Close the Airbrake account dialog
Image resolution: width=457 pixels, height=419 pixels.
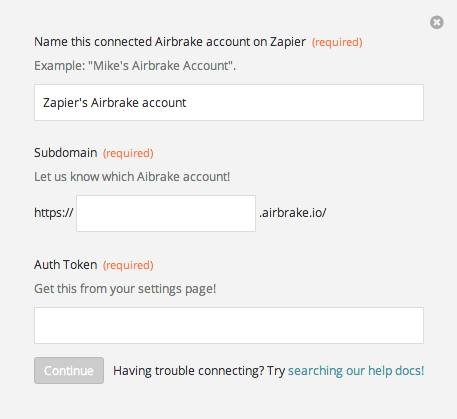[436, 22]
